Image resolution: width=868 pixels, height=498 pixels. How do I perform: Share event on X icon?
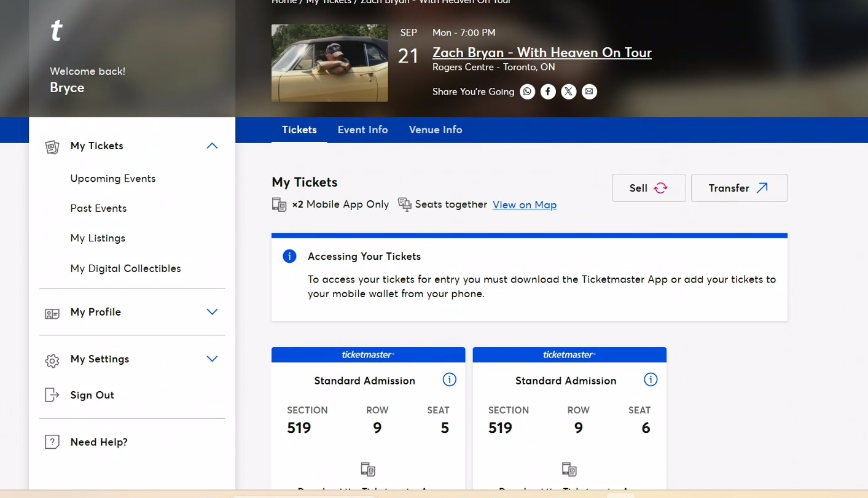pyautogui.click(x=569, y=91)
